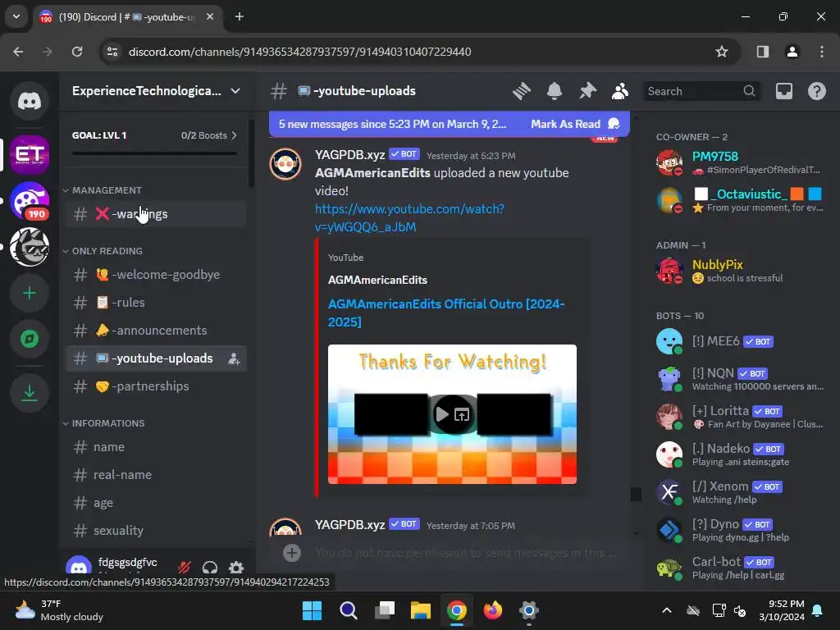The height and width of the screenshot is (630, 840).
Task: Click Download Apps arrow icon
Action: (x=30, y=393)
